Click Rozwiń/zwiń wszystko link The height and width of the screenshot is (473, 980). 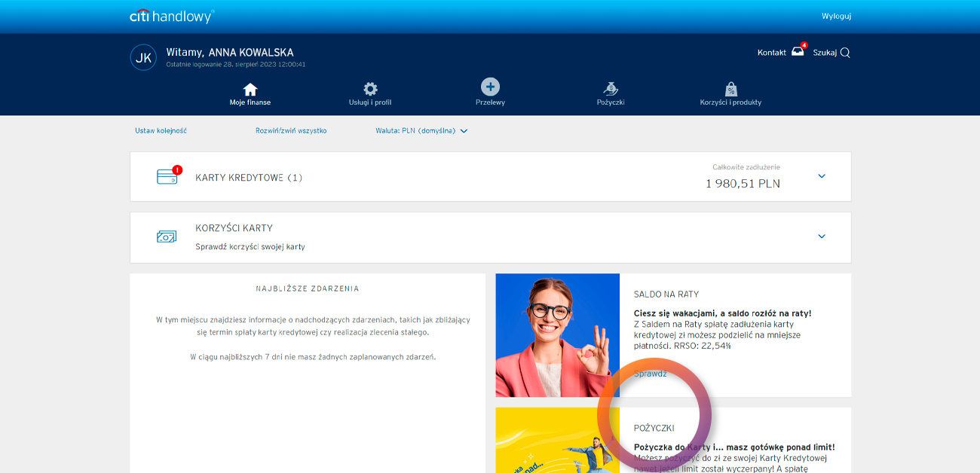291,131
